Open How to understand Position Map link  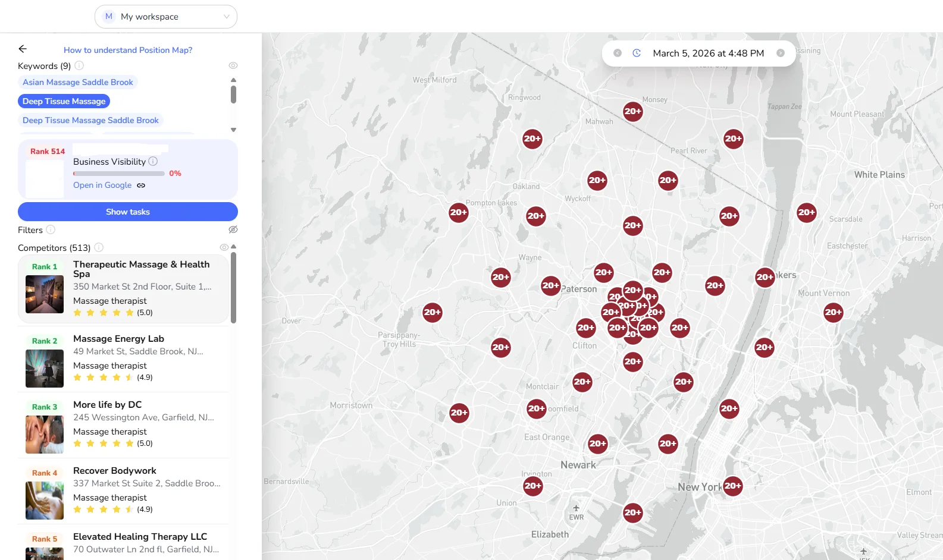[128, 50]
